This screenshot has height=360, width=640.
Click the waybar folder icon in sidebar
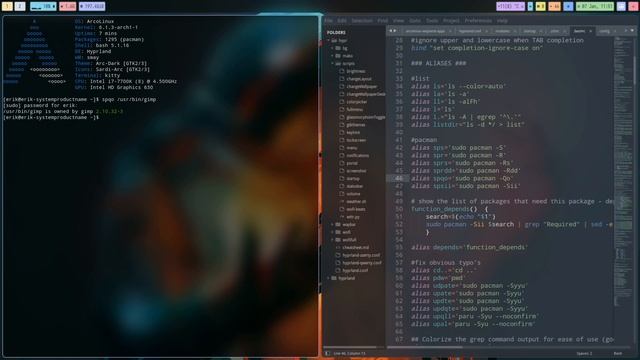338,224
